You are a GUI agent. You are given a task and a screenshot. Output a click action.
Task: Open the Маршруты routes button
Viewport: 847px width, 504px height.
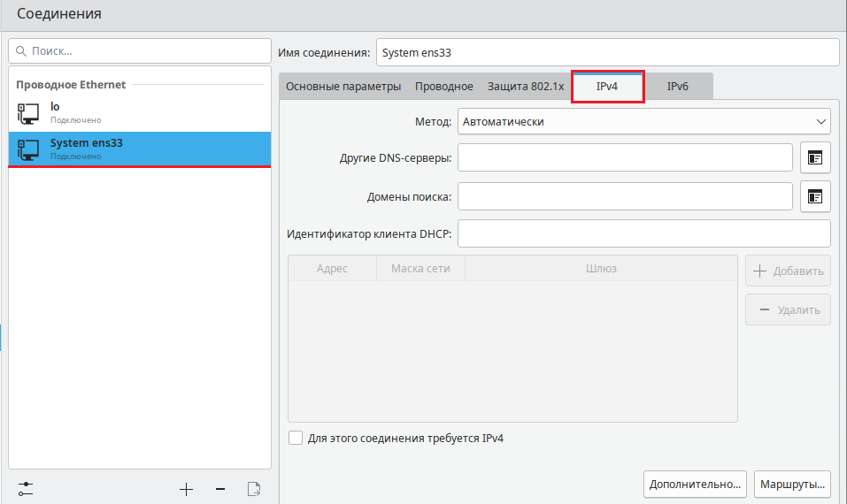tap(792, 485)
